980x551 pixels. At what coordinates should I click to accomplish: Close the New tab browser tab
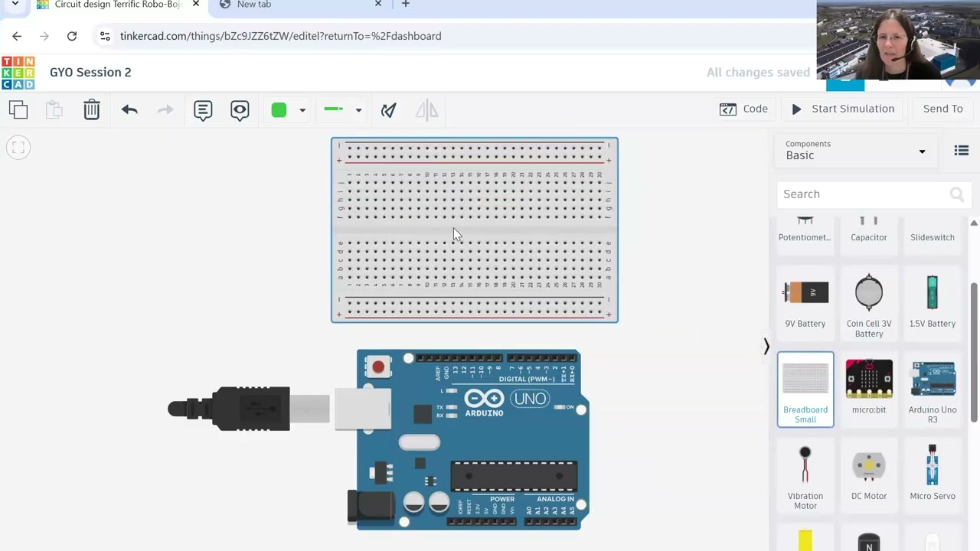click(x=378, y=5)
